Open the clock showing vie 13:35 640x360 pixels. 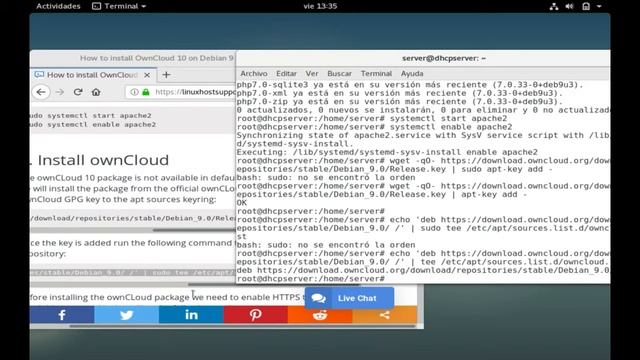click(320, 6)
